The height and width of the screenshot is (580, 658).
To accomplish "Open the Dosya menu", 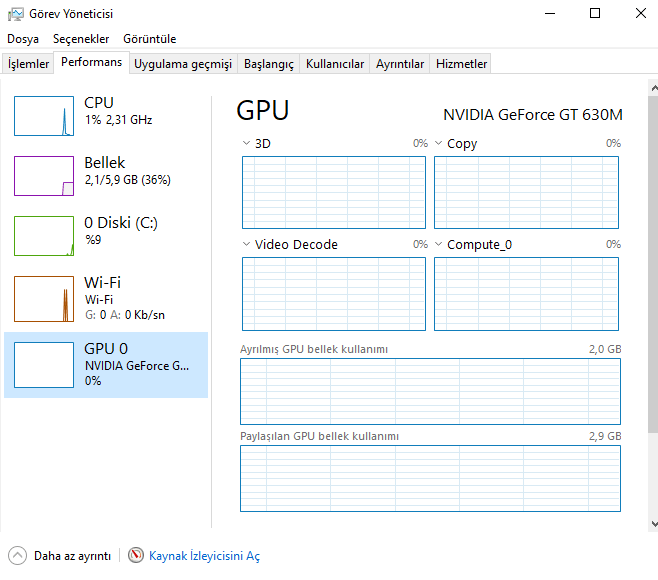I will (23, 39).
